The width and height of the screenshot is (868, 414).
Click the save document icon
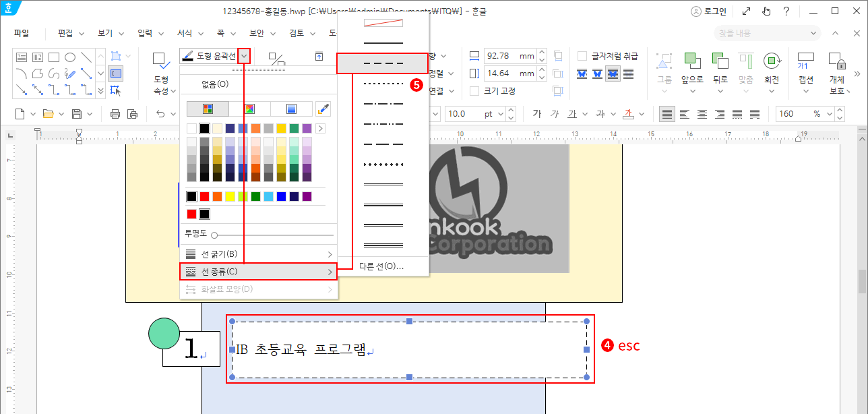pyautogui.click(x=77, y=114)
